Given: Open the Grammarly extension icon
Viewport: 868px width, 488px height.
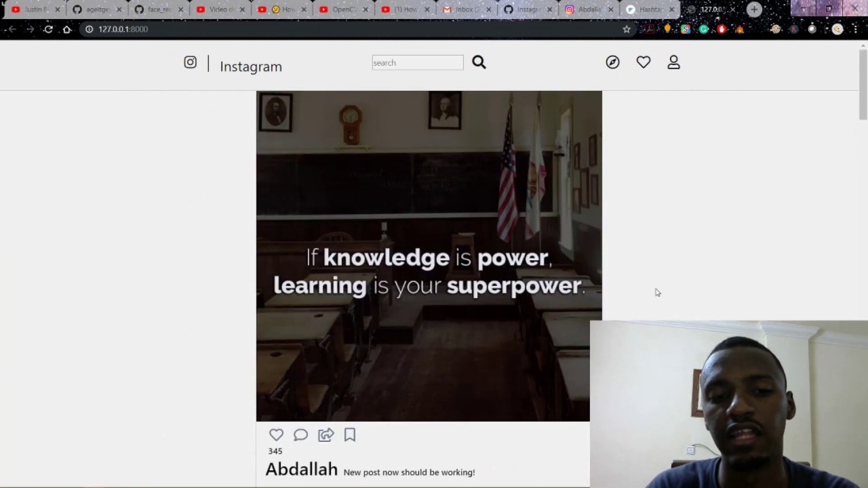Looking at the screenshot, I should coord(704,29).
